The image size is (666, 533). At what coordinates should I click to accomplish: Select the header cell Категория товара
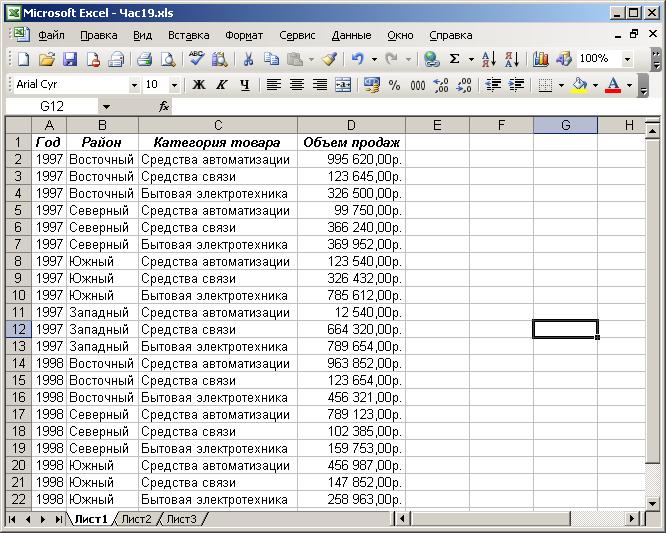pos(217,142)
